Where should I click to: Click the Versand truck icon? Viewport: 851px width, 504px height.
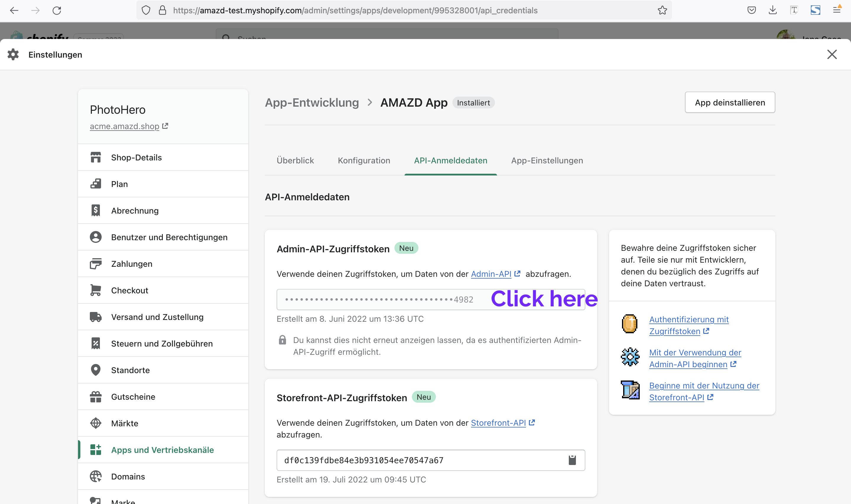click(x=96, y=317)
